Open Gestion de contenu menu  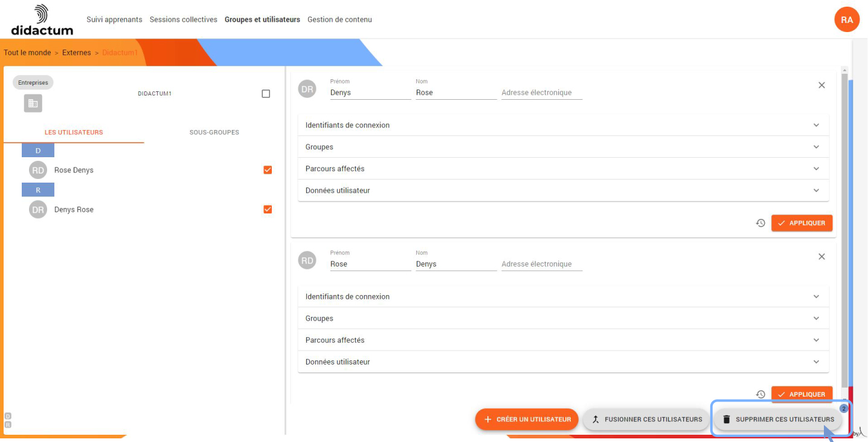coord(339,19)
